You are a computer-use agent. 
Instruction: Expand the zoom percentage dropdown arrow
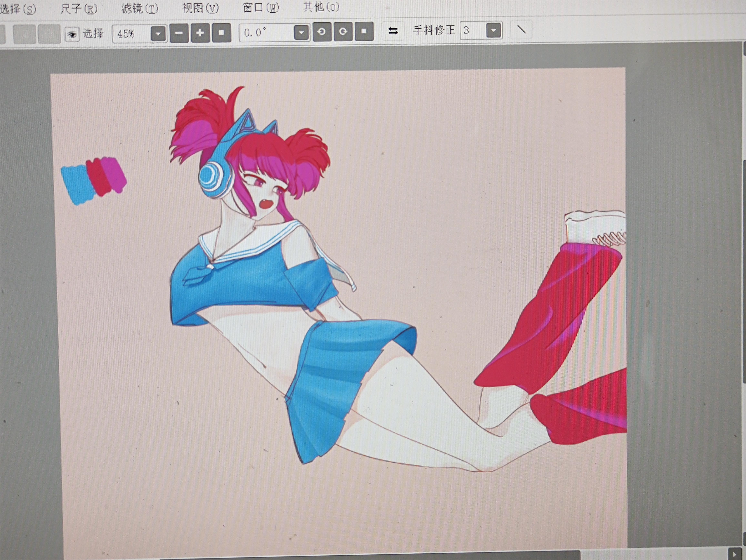(x=158, y=34)
